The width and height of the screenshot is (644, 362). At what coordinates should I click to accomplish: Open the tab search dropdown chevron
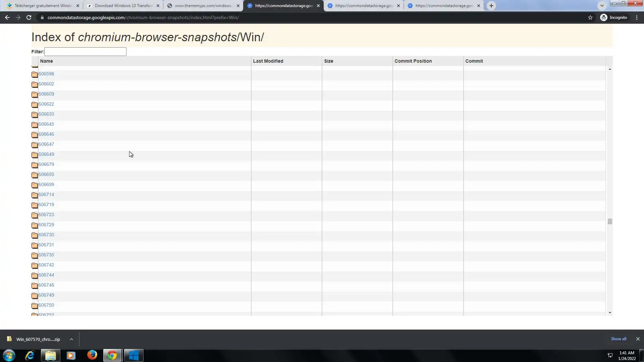point(602,6)
